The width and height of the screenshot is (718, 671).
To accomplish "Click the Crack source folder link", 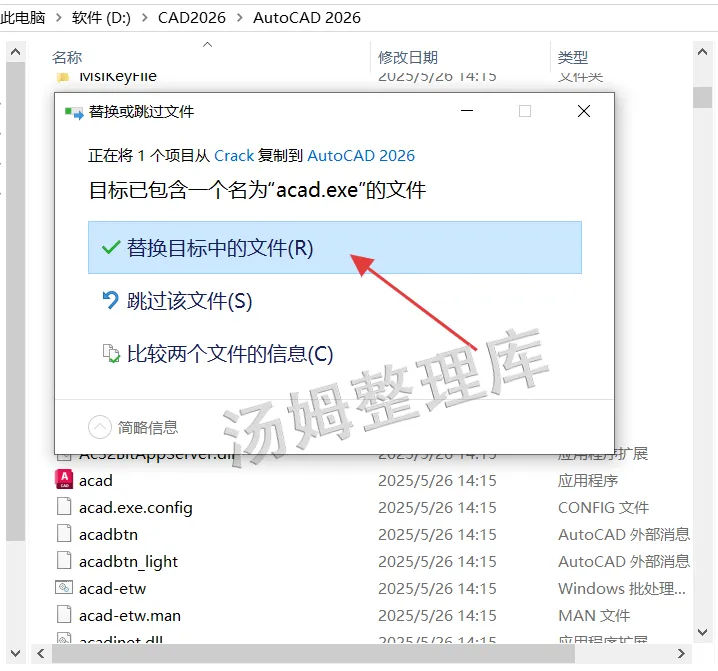I will tap(234, 156).
